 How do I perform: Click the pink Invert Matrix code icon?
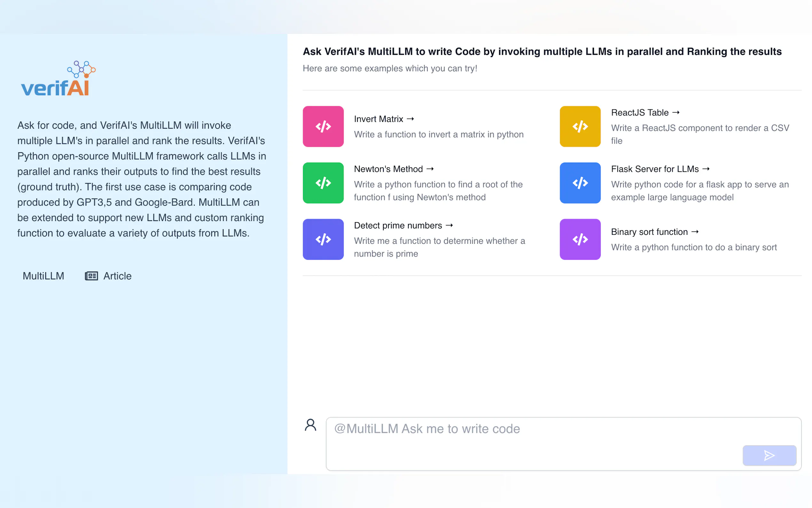pyautogui.click(x=323, y=126)
